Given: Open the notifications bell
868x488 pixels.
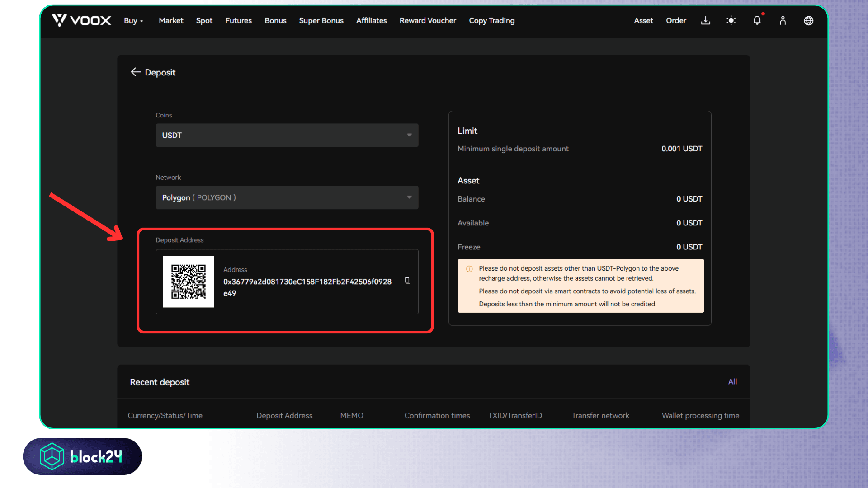Looking at the screenshot, I should point(757,20).
